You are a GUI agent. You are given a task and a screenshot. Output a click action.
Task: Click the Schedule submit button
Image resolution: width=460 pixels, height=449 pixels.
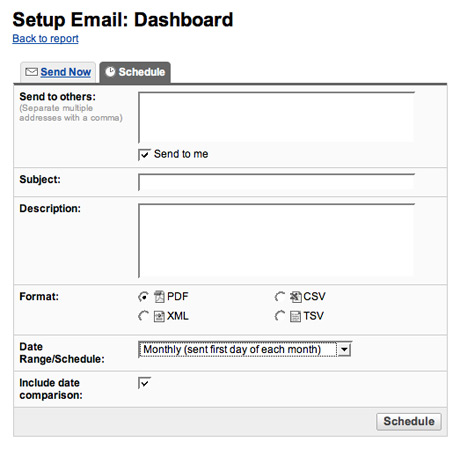(x=409, y=421)
